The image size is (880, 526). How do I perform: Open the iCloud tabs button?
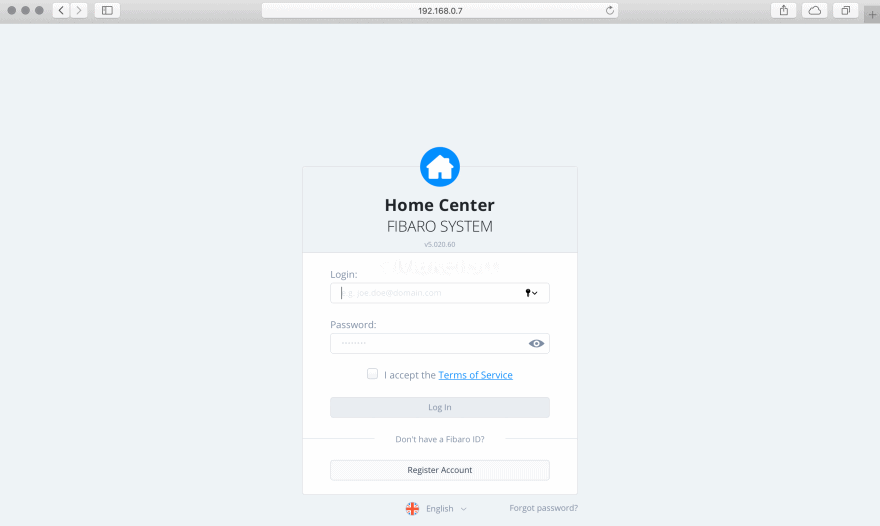pos(814,10)
